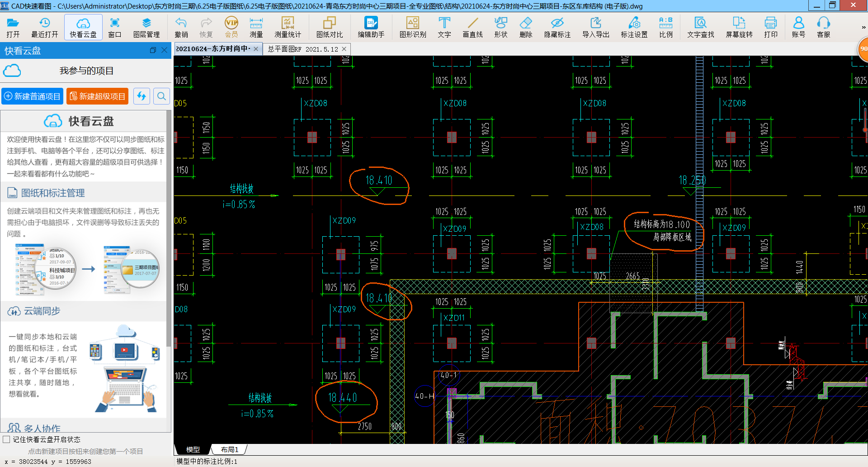This screenshot has height=467, width=868.
Task: Open 导入导出 import export tool
Action: tap(596, 27)
